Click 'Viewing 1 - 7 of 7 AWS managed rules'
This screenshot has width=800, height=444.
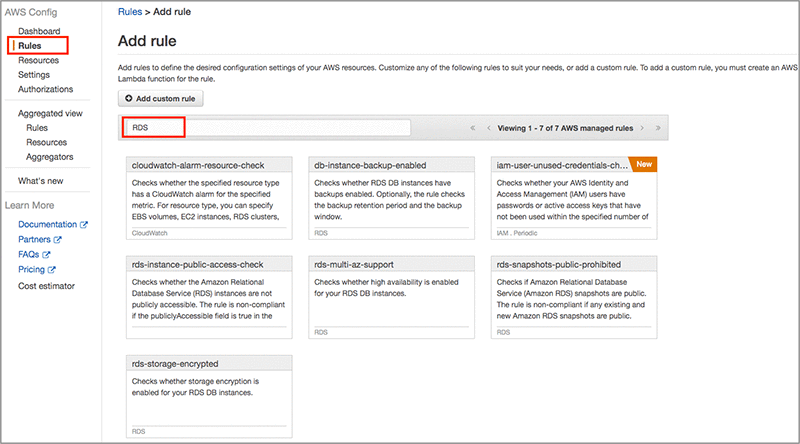point(565,128)
